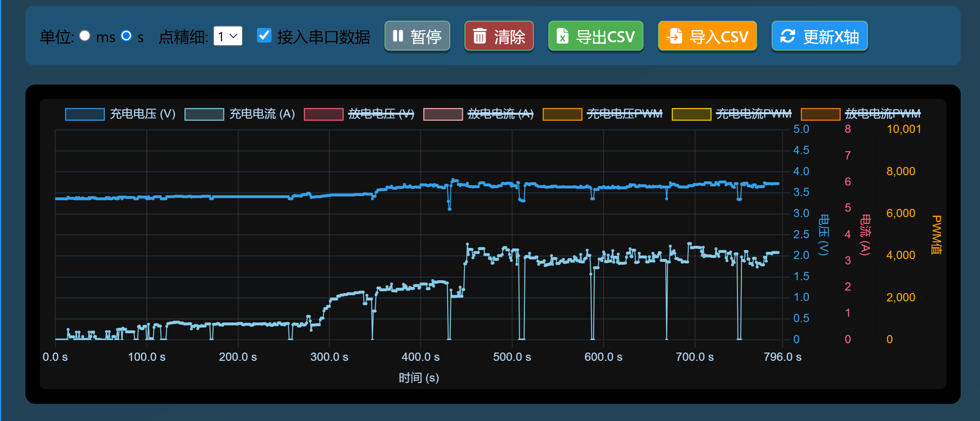Screen dimensions: 980x421
Task: Click the trash can icon on 清除
Action: click(479, 36)
